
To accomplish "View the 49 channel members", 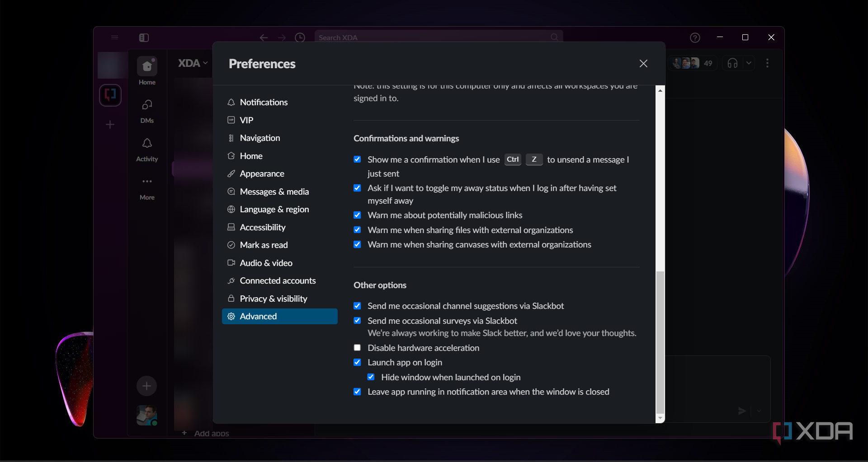I will tap(692, 63).
